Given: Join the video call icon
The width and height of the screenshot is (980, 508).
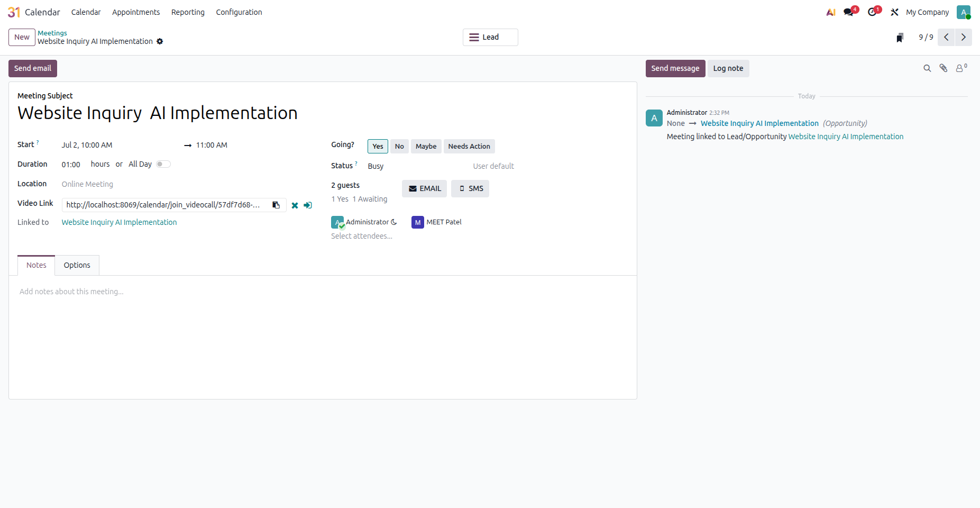Looking at the screenshot, I should (x=308, y=205).
